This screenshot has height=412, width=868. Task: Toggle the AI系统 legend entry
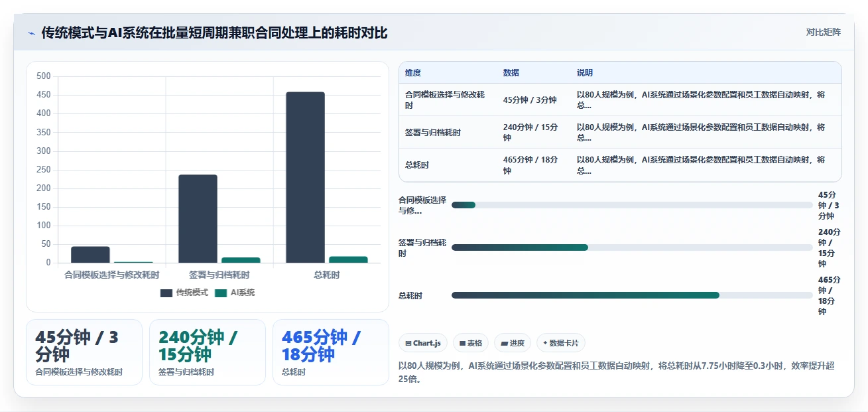(x=235, y=293)
